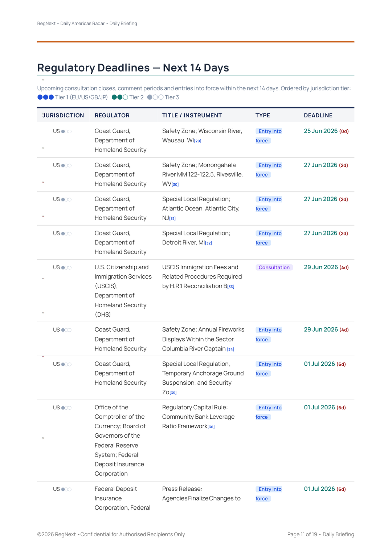Click tier dots in the Wisconsin River row
The image size is (392, 555).
coord(66,131)
